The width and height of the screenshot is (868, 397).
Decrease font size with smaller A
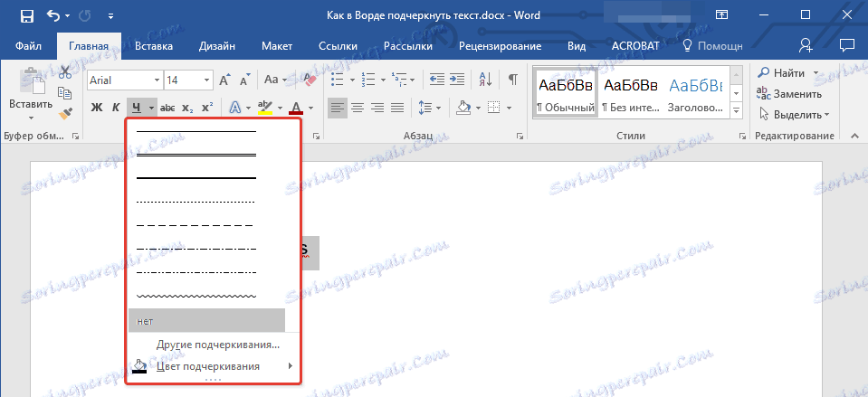pyautogui.click(x=245, y=80)
